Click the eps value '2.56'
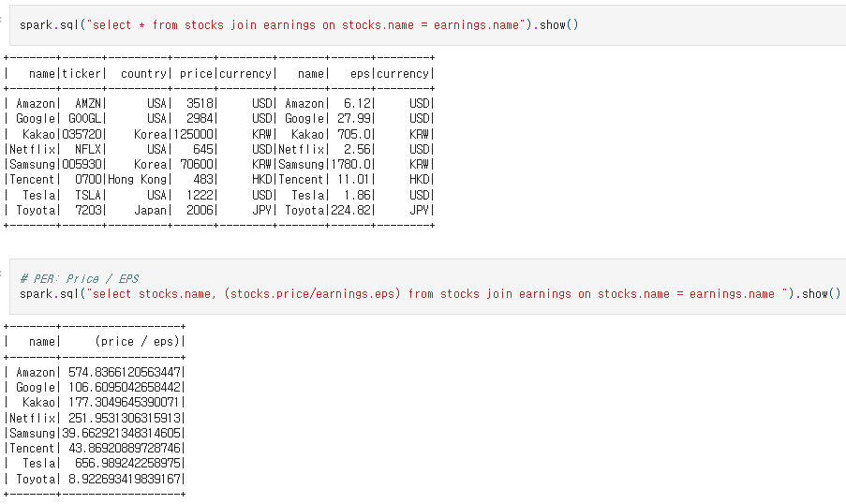The height and width of the screenshot is (504, 846). [x=357, y=150]
